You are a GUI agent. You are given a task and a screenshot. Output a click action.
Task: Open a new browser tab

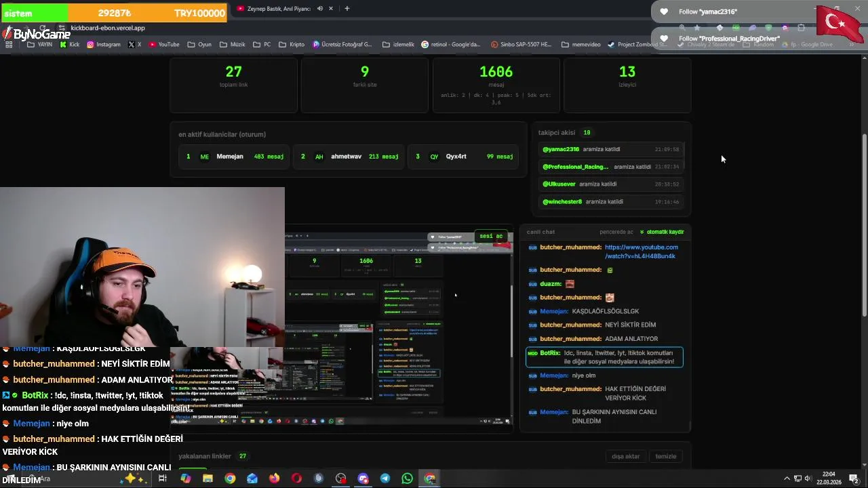(x=347, y=9)
